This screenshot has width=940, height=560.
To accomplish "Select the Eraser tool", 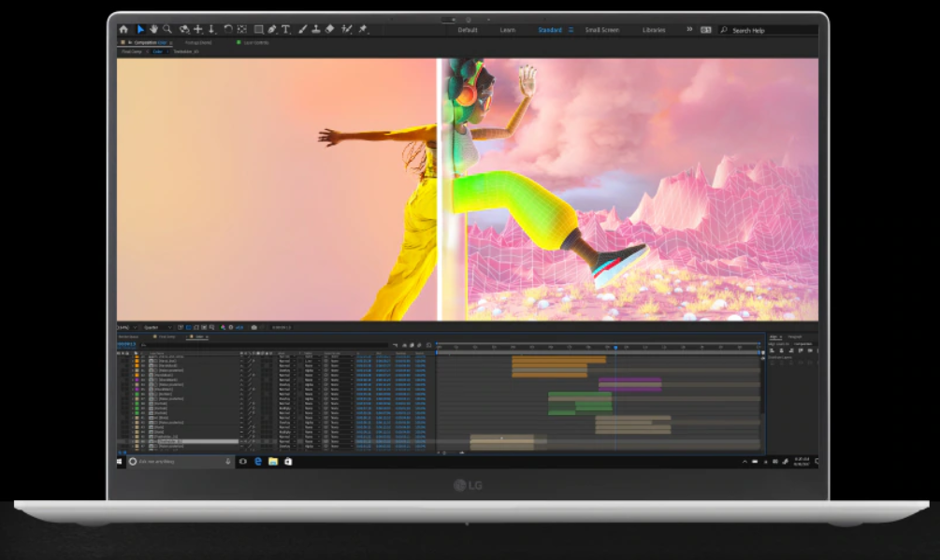I will [330, 29].
